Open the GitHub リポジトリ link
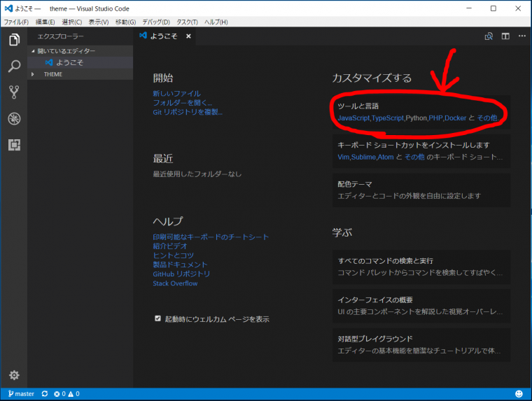This screenshot has height=401, width=532. tap(181, 274)
